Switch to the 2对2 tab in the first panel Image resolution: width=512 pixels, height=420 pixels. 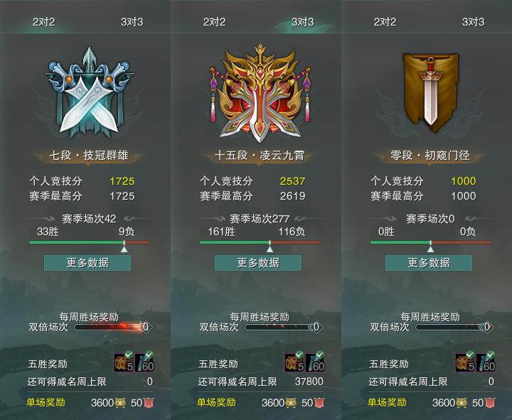tap(44, 22)
